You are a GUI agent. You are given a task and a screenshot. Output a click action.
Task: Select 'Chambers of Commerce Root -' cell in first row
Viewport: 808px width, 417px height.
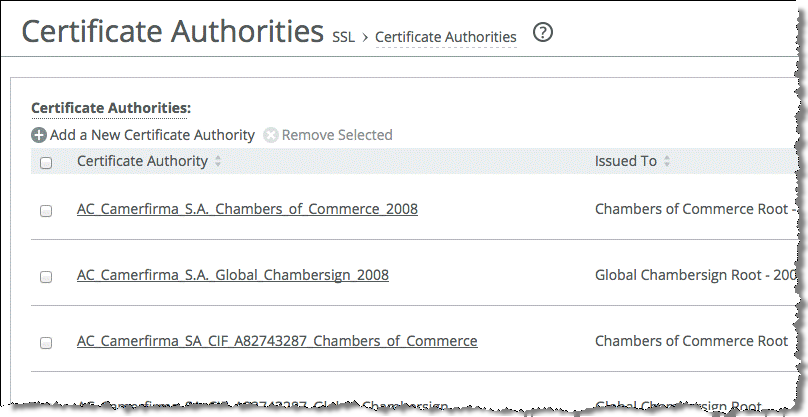coord(696,209)
